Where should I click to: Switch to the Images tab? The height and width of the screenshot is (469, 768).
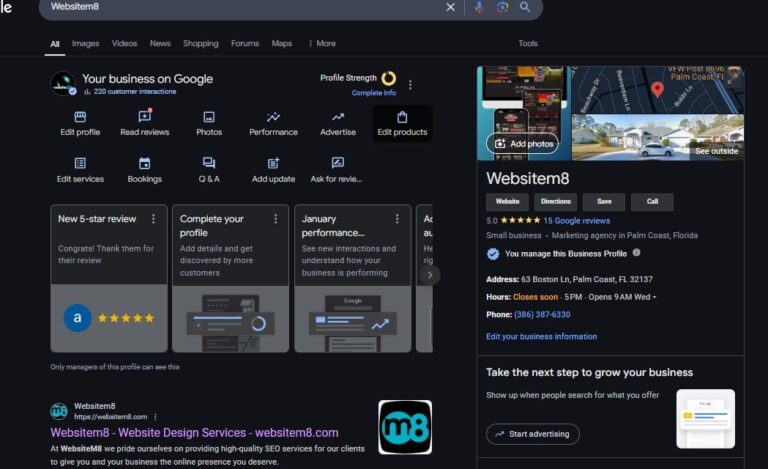pos(85,44)
